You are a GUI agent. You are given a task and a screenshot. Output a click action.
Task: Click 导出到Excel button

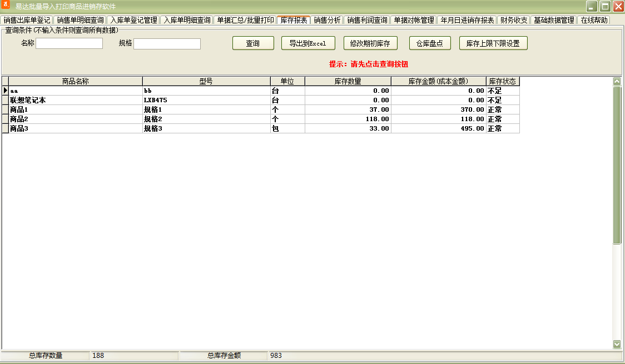(x=308, y=43)
